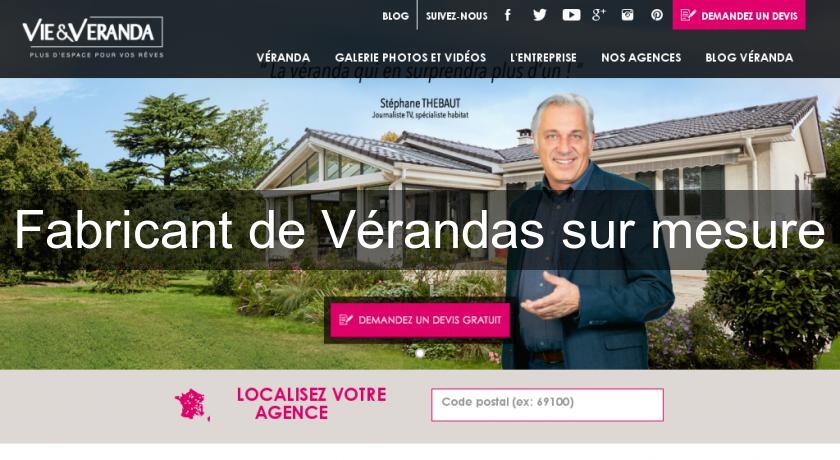Open the Pinterest icon
Viewport: 840px width, 460px height.
point(657,15)
